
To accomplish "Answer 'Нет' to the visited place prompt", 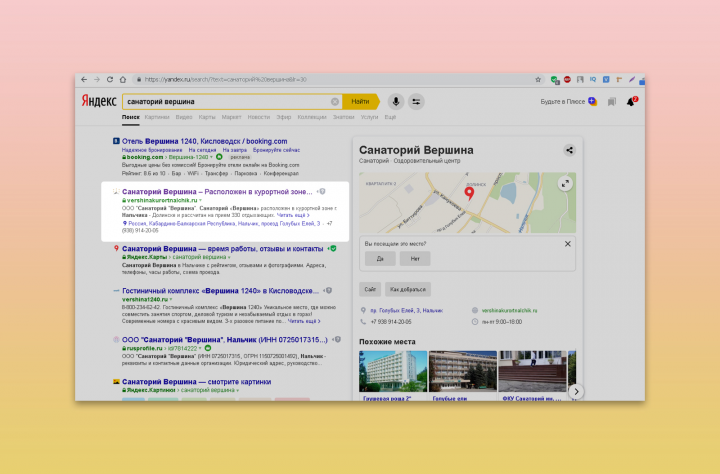I will pyautogui.click(x=415, y=259).
